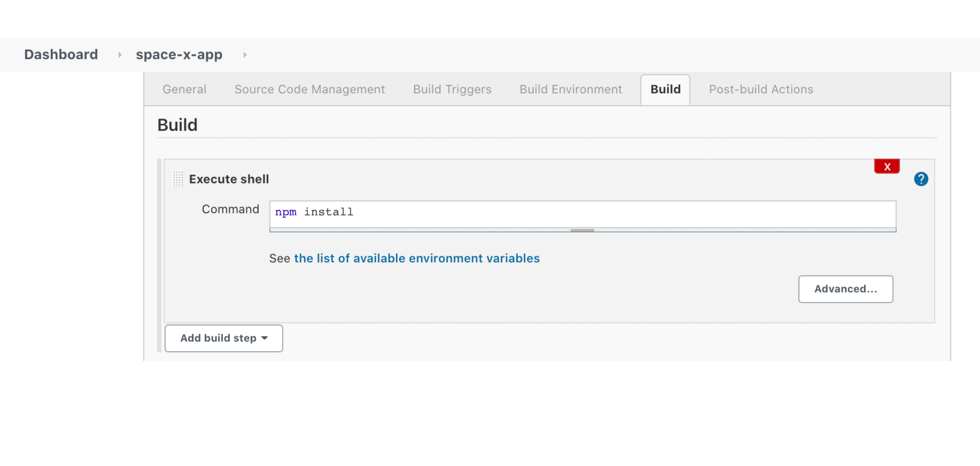Navigate to the Dashboard breadcrumb
980x466 pixels.
pos(61,54)
